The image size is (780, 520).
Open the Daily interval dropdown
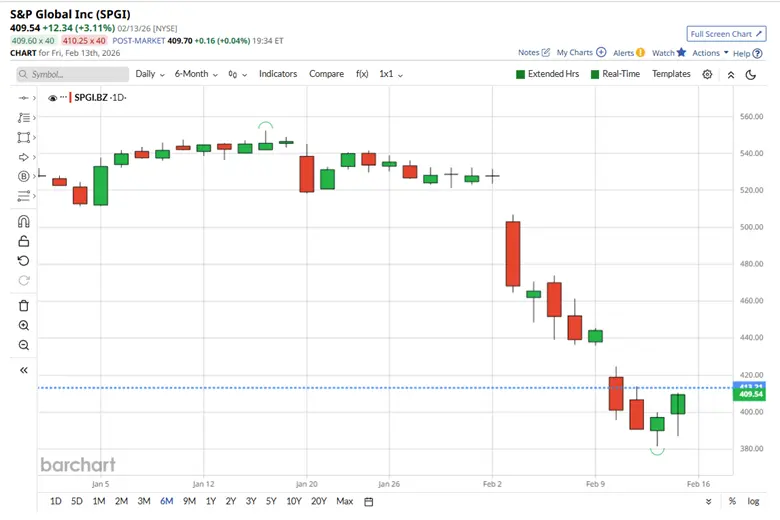(149, 74)
